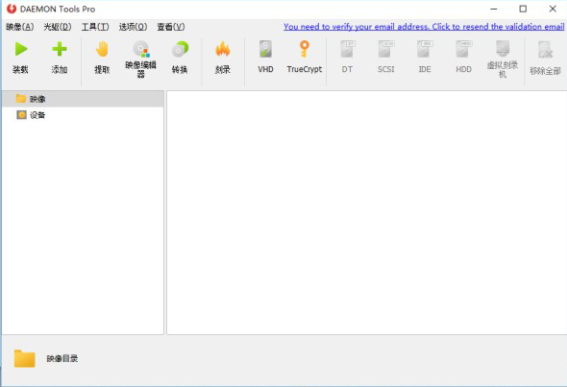The width and height of the screenshot is (567, 387).
Task: Open the 映像(A) menu
Action: [x=20, y=27]
